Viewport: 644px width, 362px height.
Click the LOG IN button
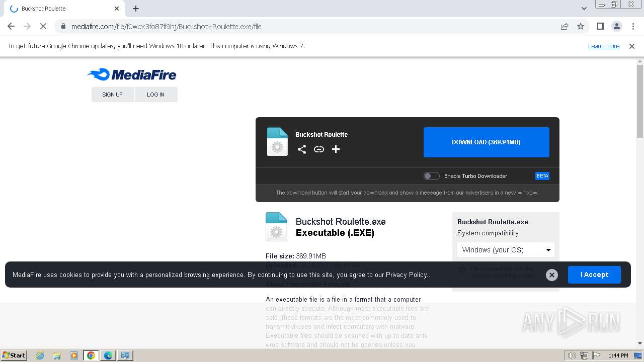pos(156,95)
